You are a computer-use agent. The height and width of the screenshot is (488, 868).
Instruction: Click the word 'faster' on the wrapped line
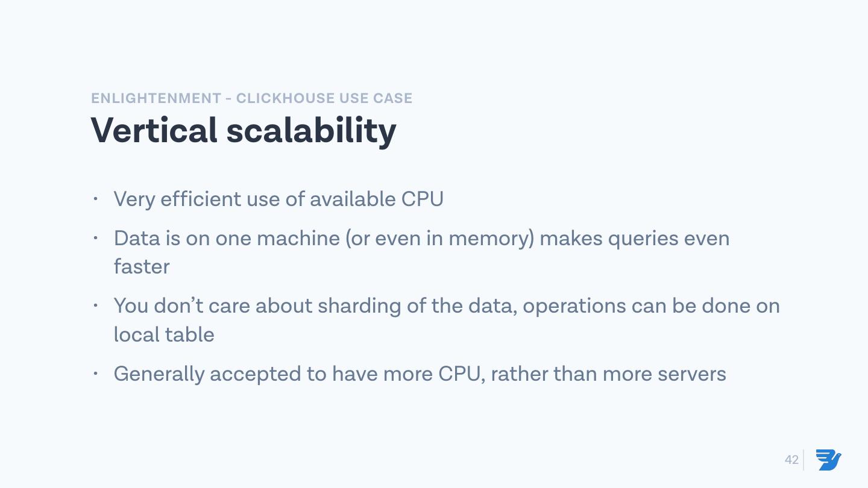click(142, 266)
